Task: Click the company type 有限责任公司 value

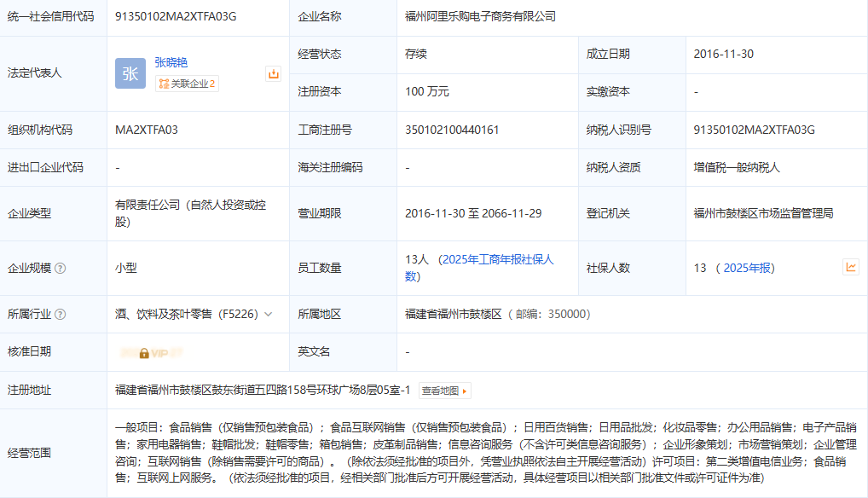Action: click(x=190, y=213)
